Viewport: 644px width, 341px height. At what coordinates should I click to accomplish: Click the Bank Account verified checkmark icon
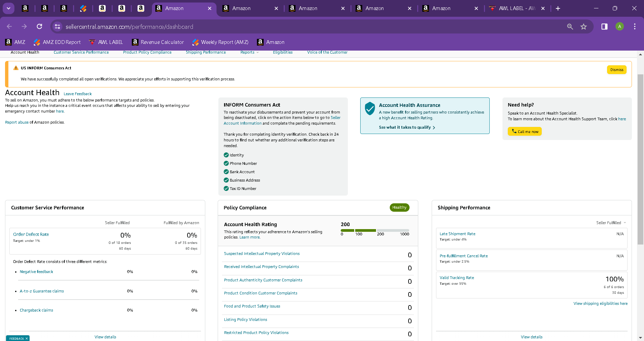(x=226, y=172)
